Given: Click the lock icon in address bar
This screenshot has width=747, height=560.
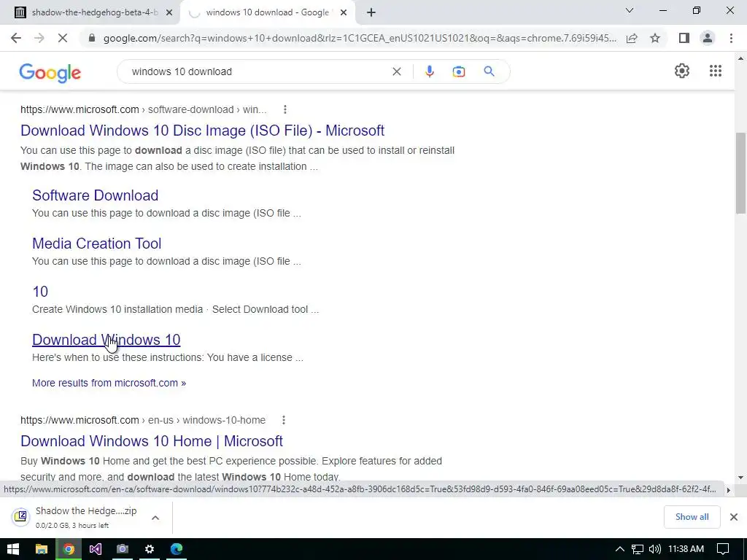Looking at the screenshot, I should 92,38.
